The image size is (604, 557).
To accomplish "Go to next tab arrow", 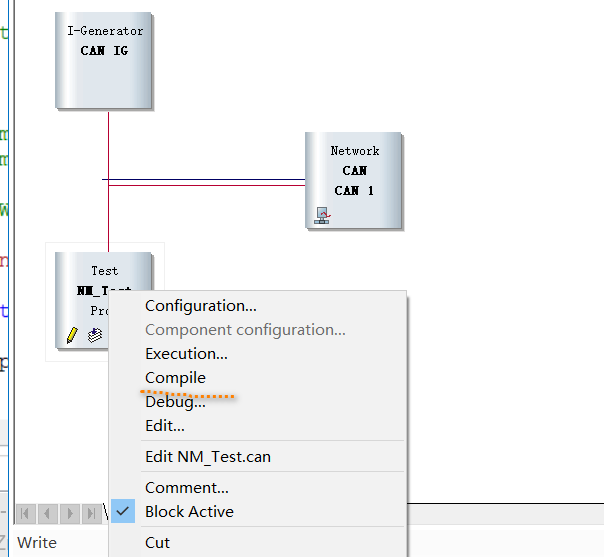I will (70, 514).
